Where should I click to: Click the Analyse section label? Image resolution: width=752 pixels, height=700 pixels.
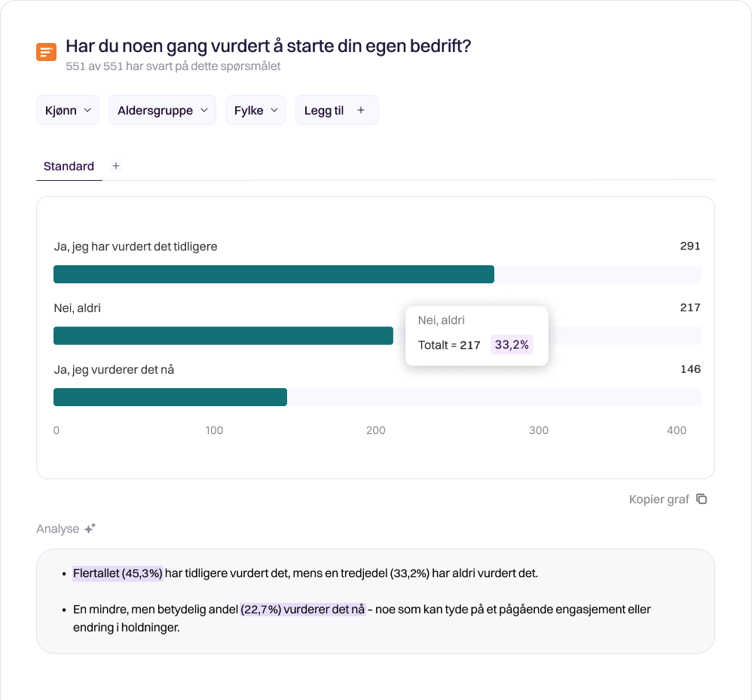(x=58, y=529)
